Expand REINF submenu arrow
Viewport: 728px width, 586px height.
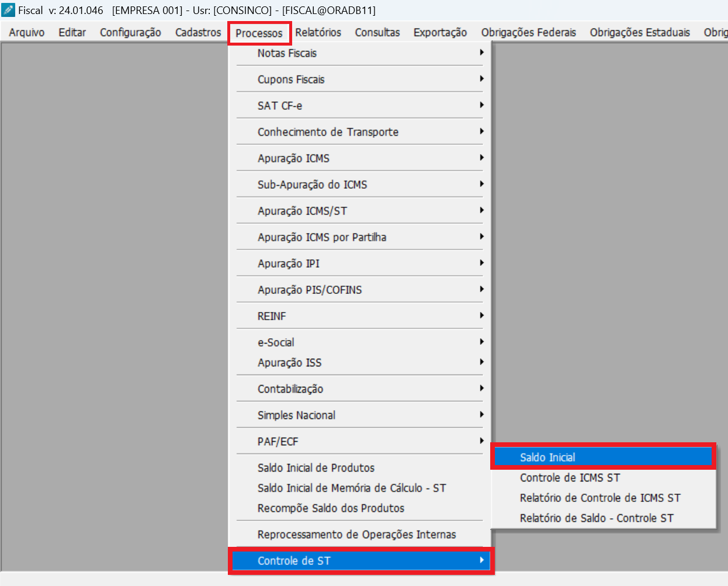481,315
